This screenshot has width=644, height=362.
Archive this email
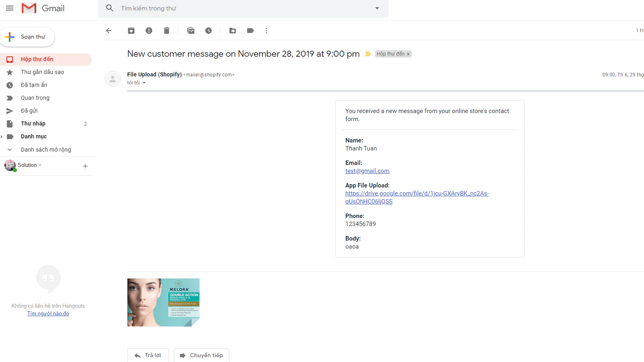pyautogui.click(x=131, y=31)
